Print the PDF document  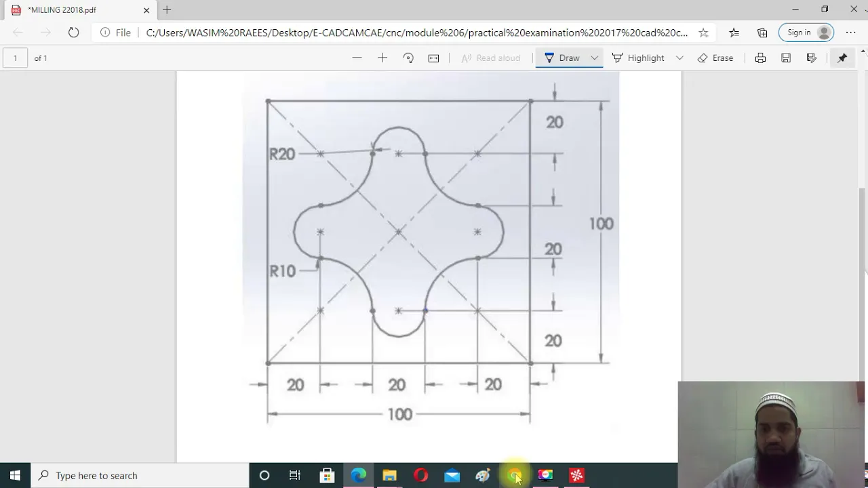[760, 58]
